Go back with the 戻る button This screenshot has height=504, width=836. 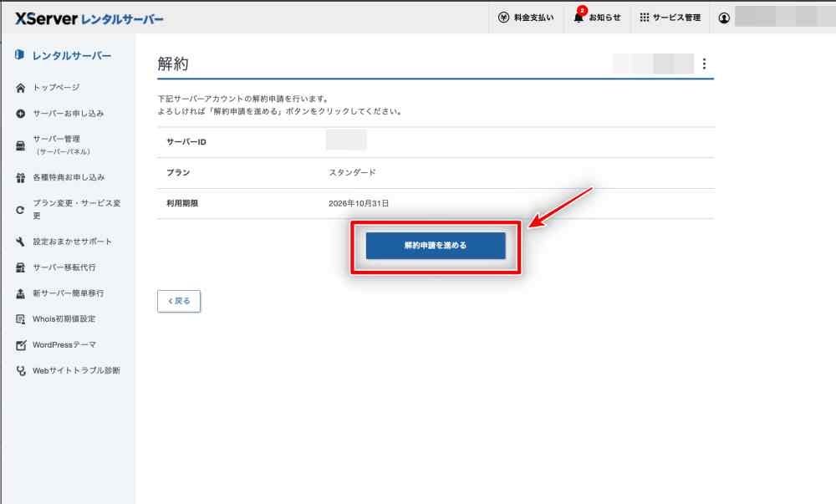coord(179,301)
